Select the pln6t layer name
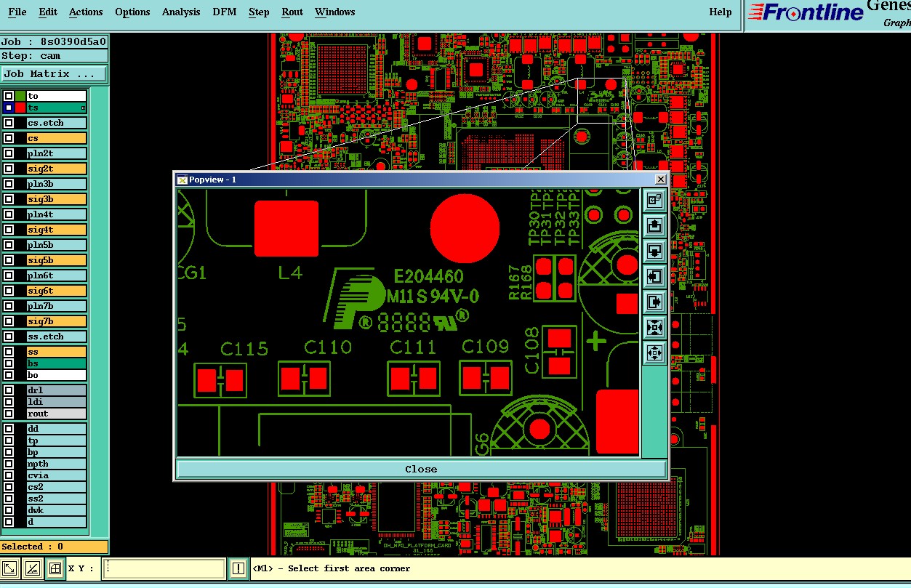Viewport: 911px width, 588px height. [x=57, y=275]
